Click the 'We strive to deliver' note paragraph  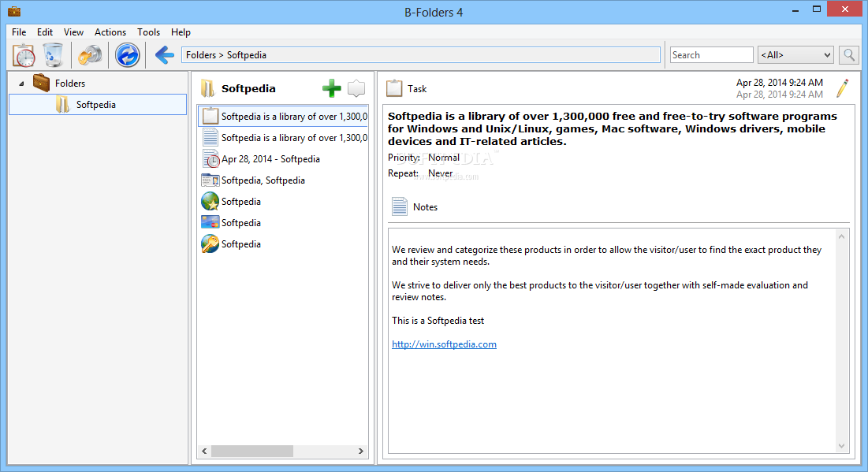[x=600, y=291]
